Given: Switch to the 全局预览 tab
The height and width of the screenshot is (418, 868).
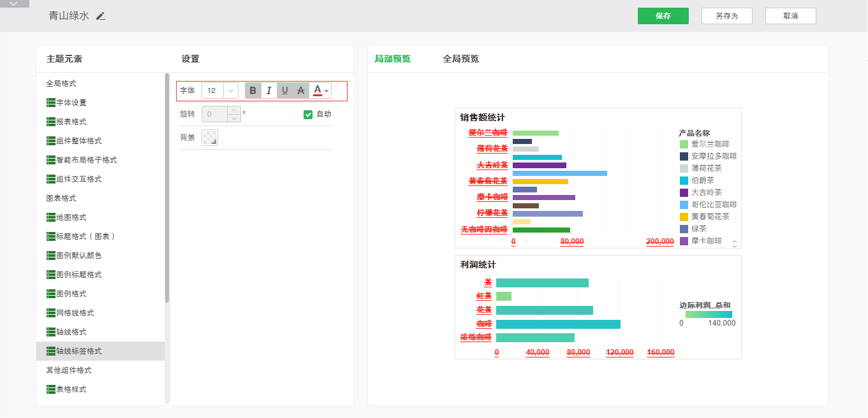Looking at the screenshot, I should point(460,59).
